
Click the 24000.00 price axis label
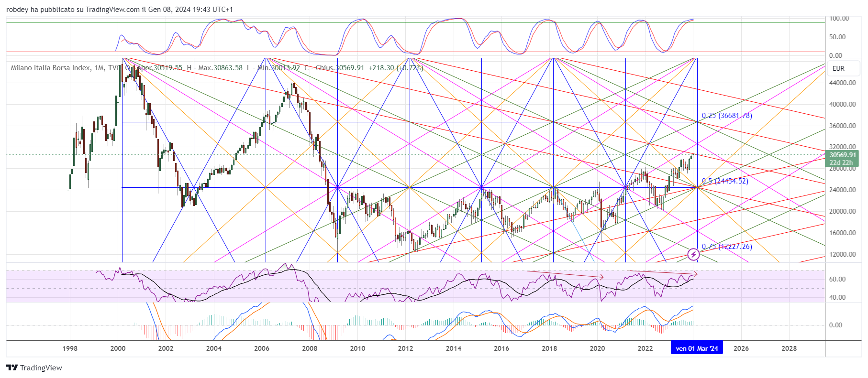pos(843,190)
